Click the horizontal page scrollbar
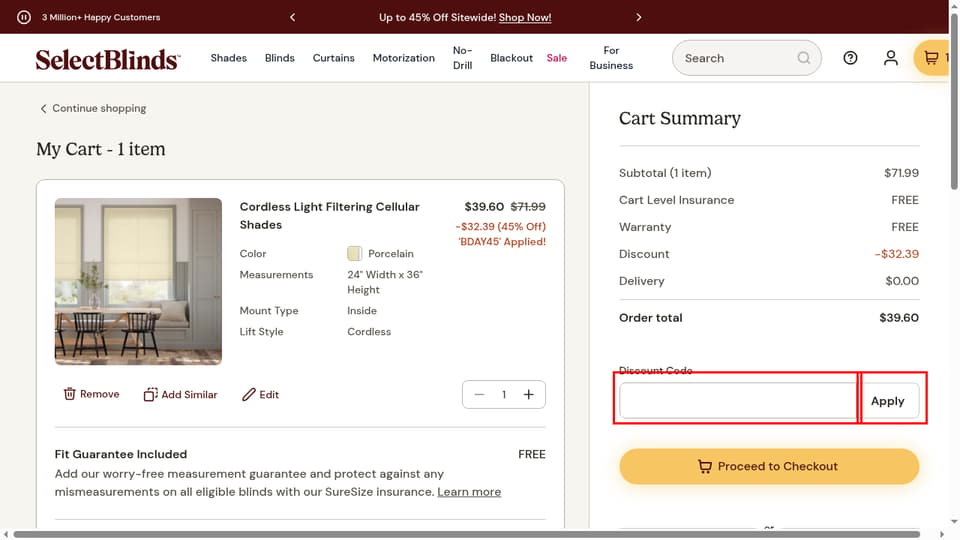 (x=467, y=534)
